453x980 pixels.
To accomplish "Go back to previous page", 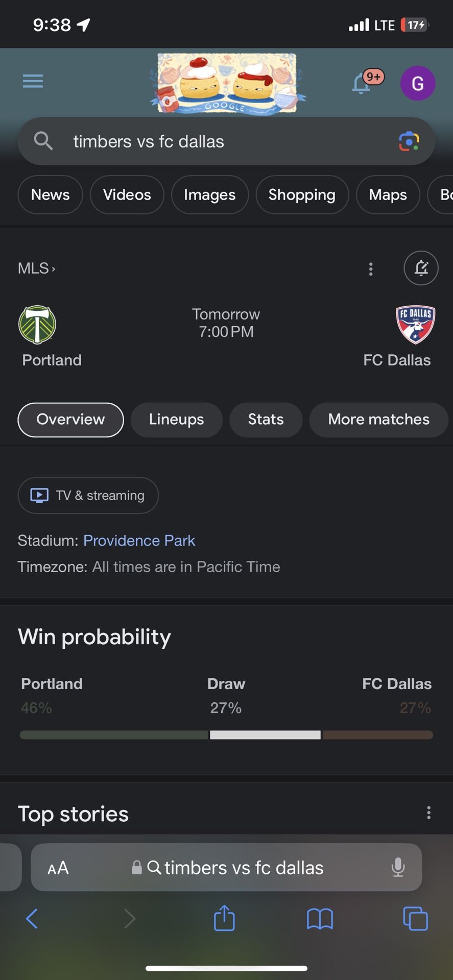I will click(32, 919).
